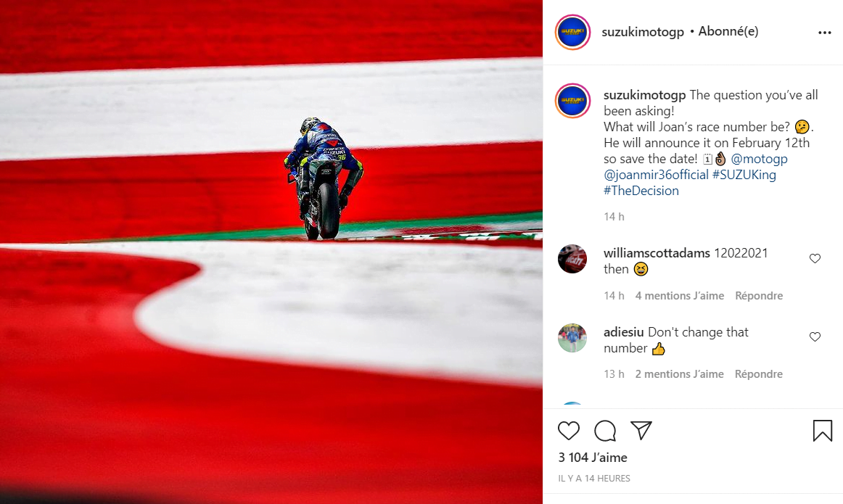
Task: Follow the #SUZUKing hashtag link
Action: (744, 175)
